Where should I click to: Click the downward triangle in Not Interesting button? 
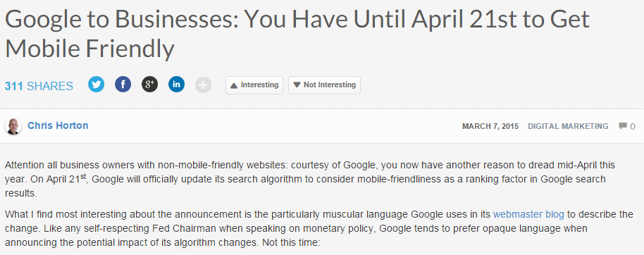coord(297,85)
